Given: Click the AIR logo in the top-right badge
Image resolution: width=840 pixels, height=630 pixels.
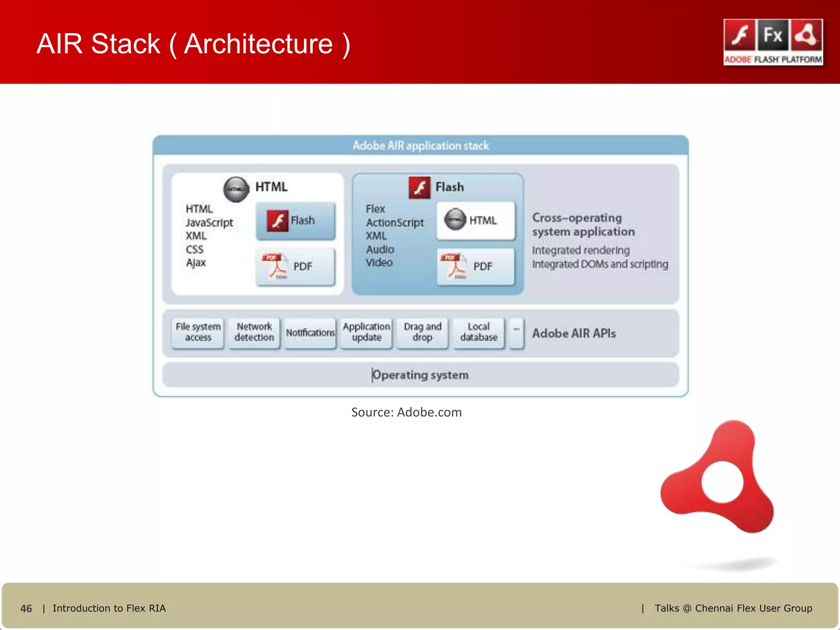Looking at the screenshot, I should [x=806, y=35].
